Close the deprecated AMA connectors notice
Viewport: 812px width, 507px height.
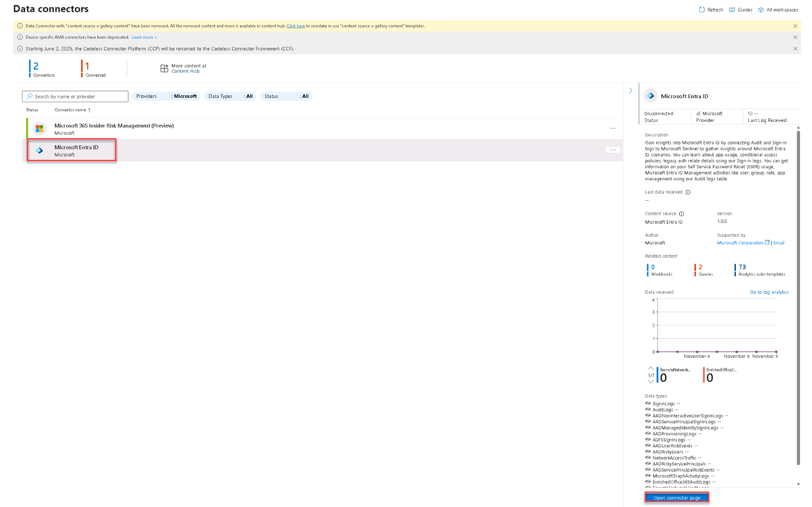795,37
